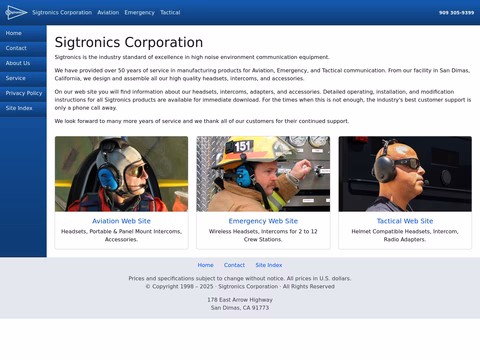The height and width of the screenshot is (360, 480).
Task: Click 'San Dimas, CA 91773' in footer
Action: point(240,308)
